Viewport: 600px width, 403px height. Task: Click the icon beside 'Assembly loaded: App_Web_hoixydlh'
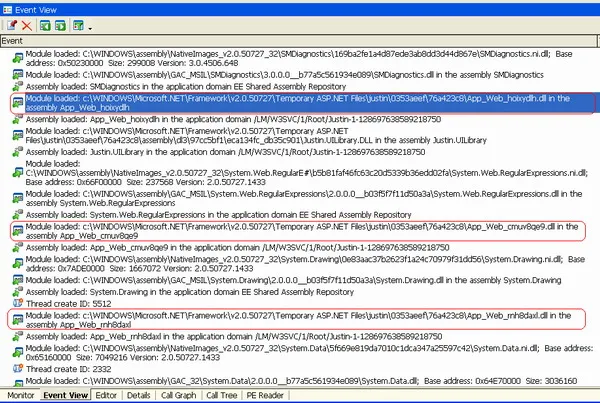[x=18, y=119]
